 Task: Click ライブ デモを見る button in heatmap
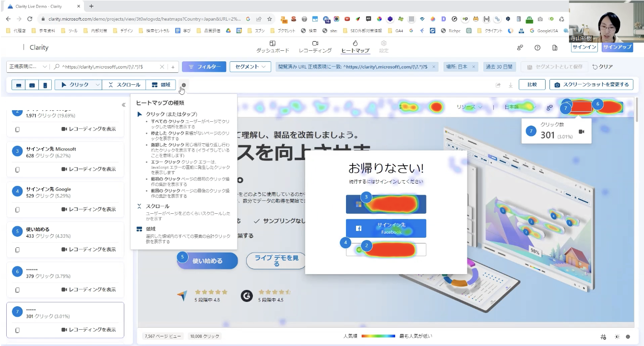click(x=276, y=261)
